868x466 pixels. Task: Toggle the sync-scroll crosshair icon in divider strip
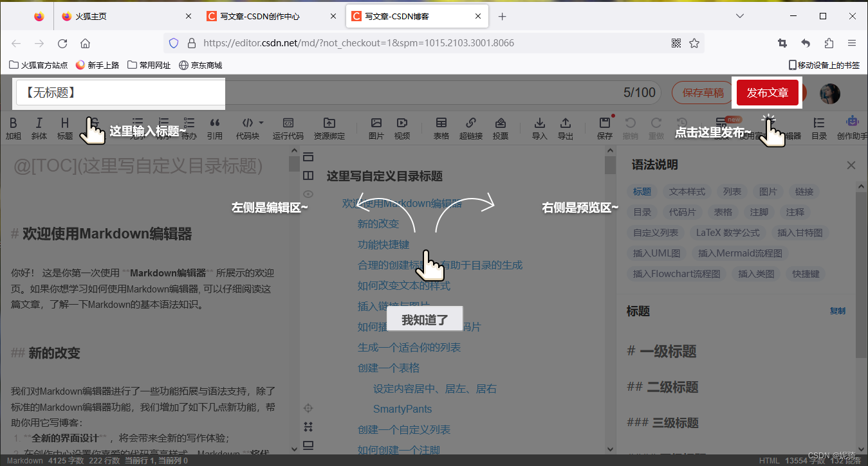coord(308,408)
